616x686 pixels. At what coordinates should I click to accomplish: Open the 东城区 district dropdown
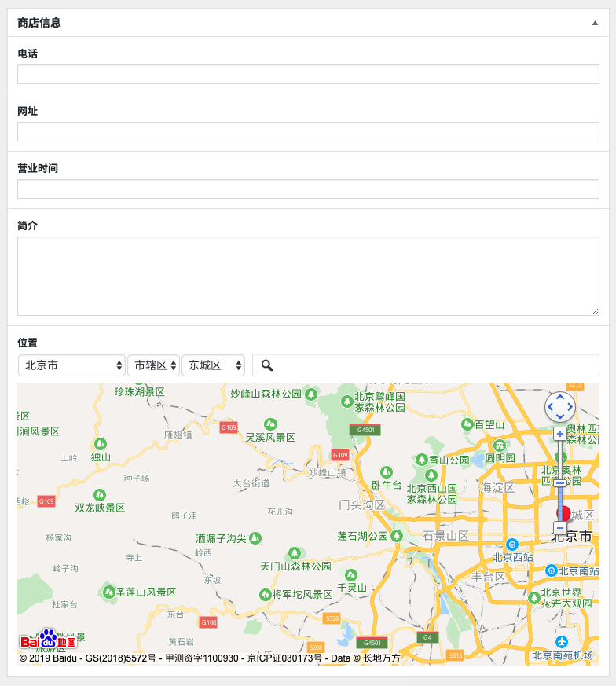[213, 365]
